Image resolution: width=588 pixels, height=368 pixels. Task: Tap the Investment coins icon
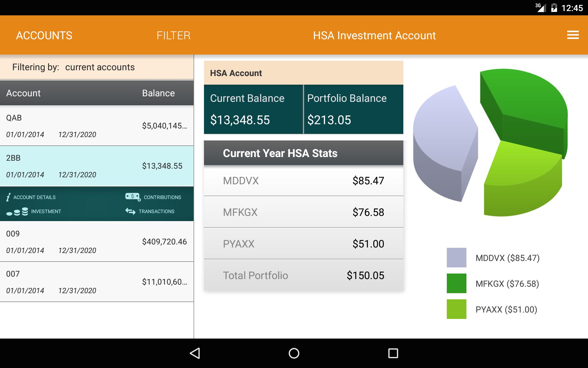17,212
